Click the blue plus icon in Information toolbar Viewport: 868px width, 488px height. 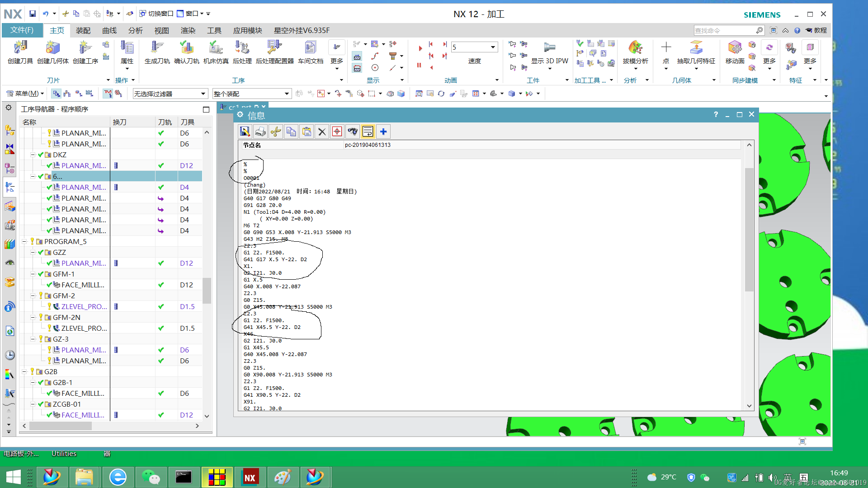(x=383, y=131)
